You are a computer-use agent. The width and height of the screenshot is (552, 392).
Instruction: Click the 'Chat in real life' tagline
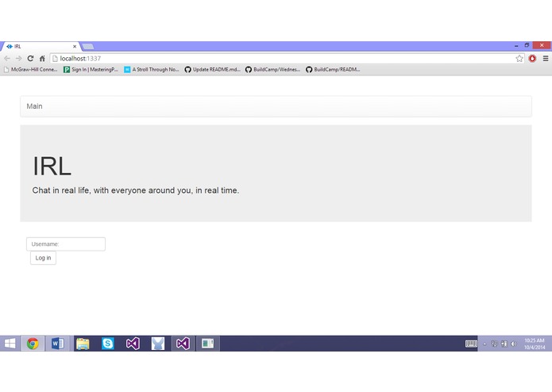click(x=136, y=190)
